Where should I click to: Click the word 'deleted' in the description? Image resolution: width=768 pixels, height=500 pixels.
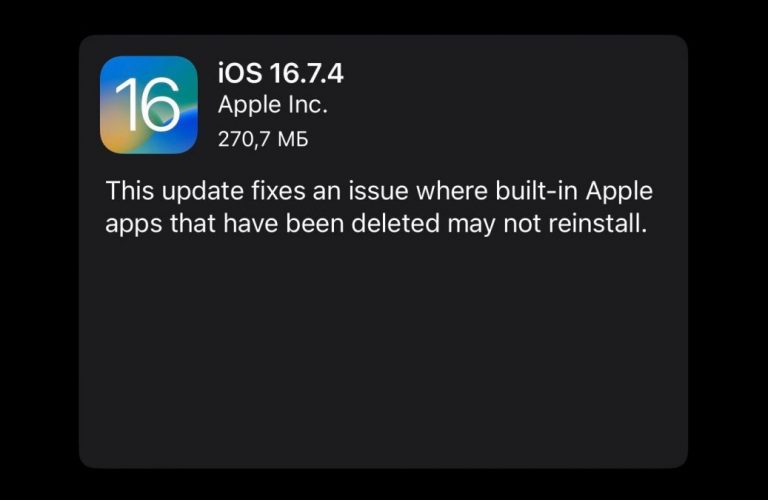tap(395, 223)
